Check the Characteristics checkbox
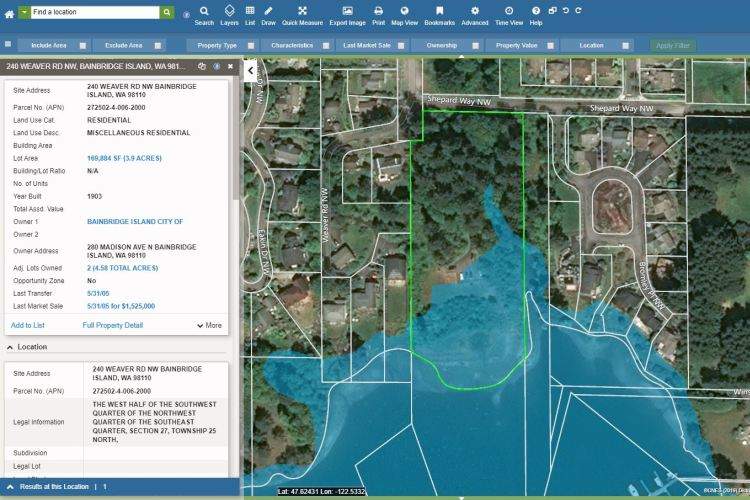 pos(326,46)
